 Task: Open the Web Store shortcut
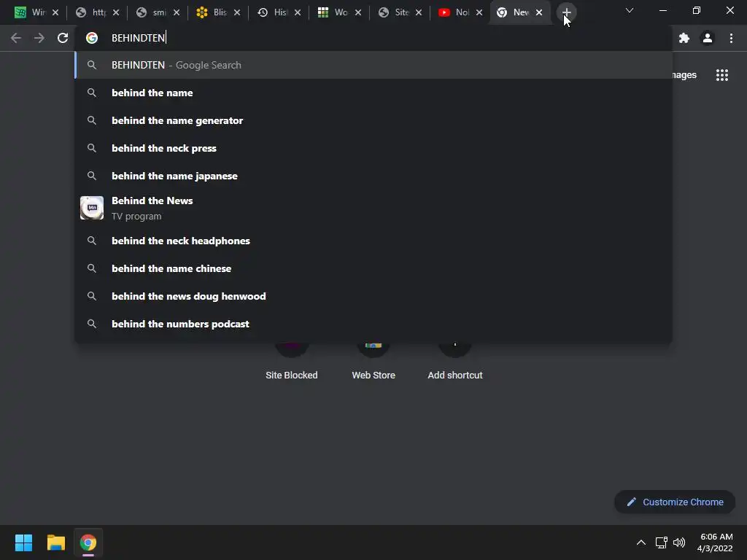[x=373, y=362]
